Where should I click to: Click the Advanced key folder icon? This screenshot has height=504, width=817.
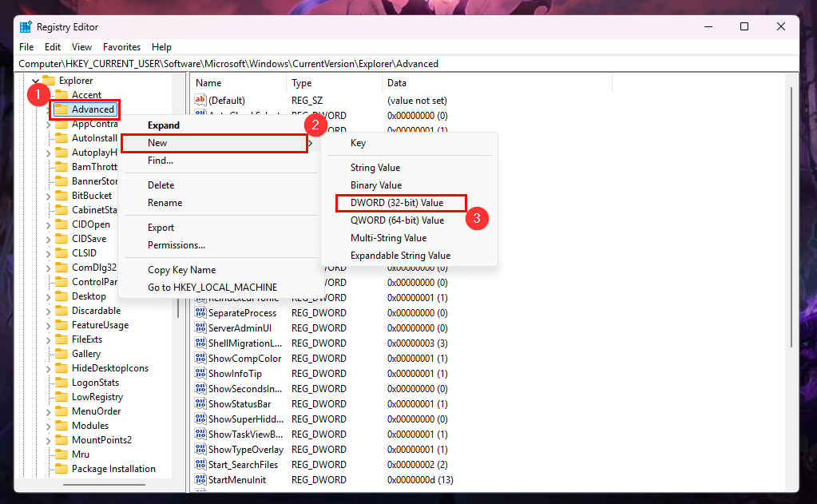tap(60, 109)
